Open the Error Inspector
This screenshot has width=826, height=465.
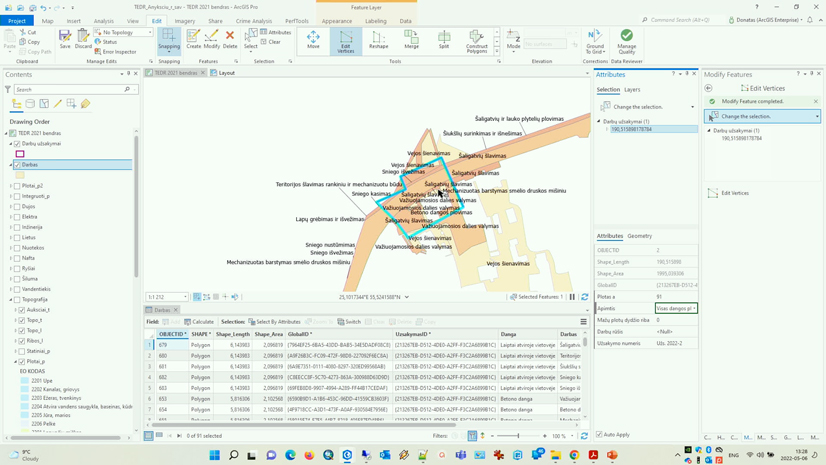coord(115,52)
